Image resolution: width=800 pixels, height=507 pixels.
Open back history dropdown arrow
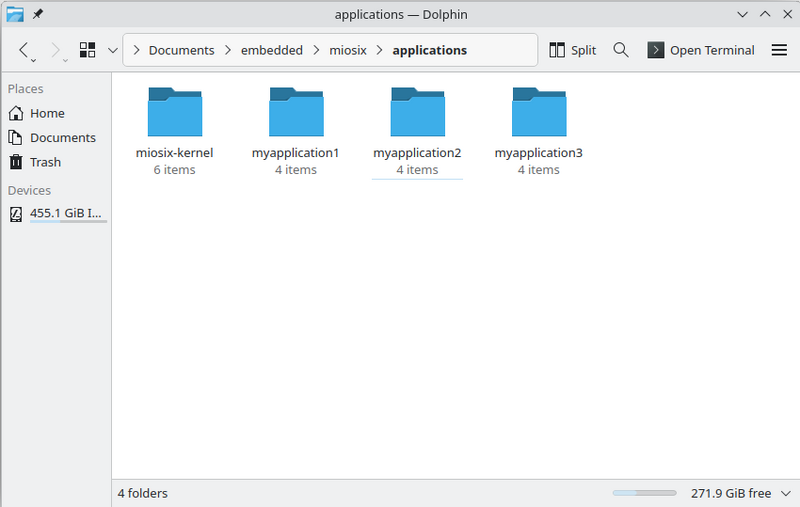tap(33, 61)
